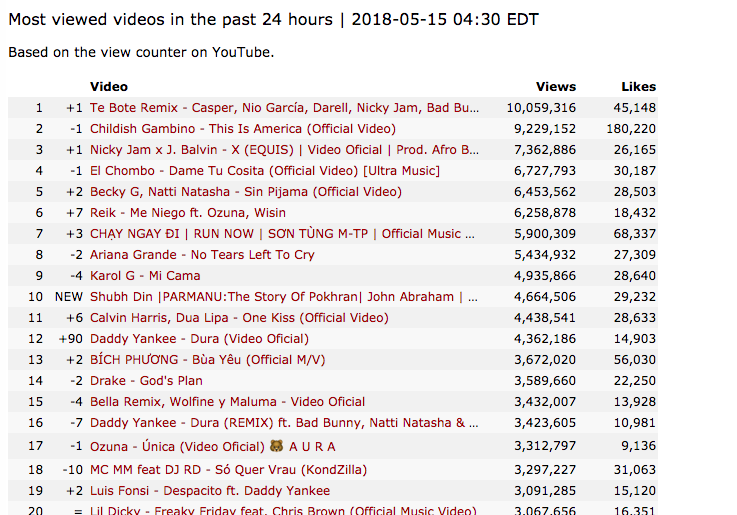Click the bear emoji in Ozuna title
The image size is (737, 515).
pyautogui.click(x=276, y=445)
